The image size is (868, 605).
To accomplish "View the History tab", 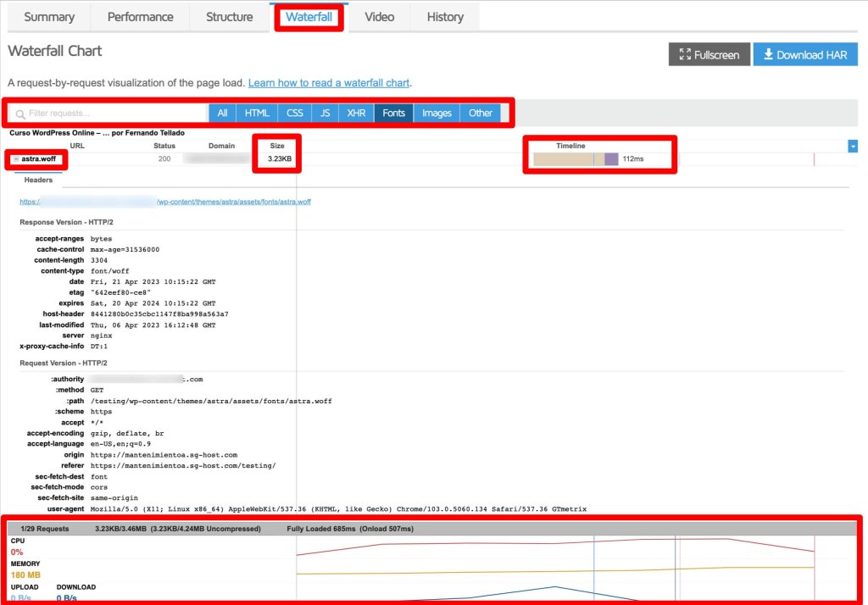I will 445,17.
